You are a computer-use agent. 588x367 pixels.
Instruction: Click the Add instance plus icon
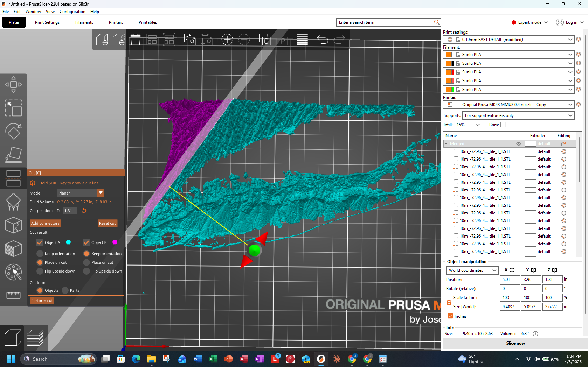pos(227,40)
